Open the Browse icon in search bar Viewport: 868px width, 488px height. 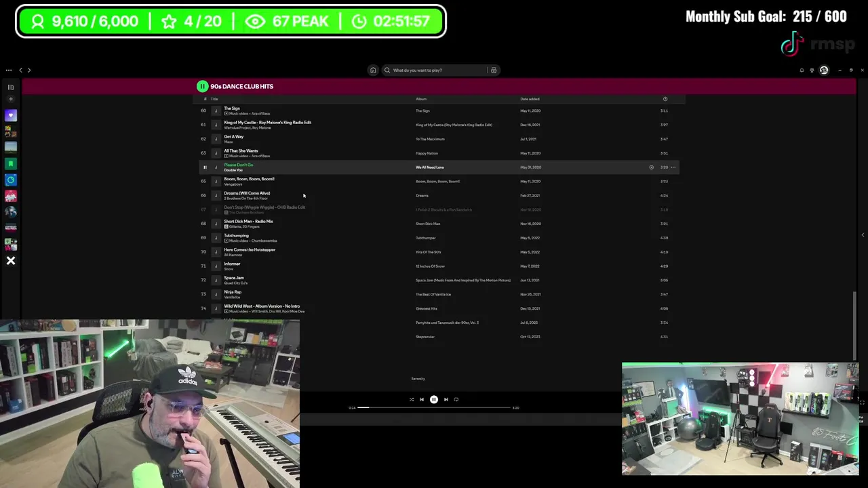pyautogui.click(x=494, y=70)
